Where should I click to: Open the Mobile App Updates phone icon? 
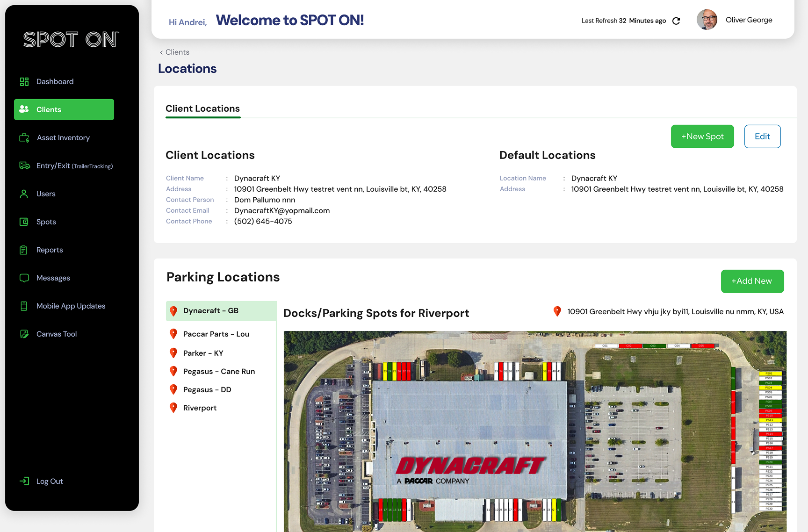[24, 306]
